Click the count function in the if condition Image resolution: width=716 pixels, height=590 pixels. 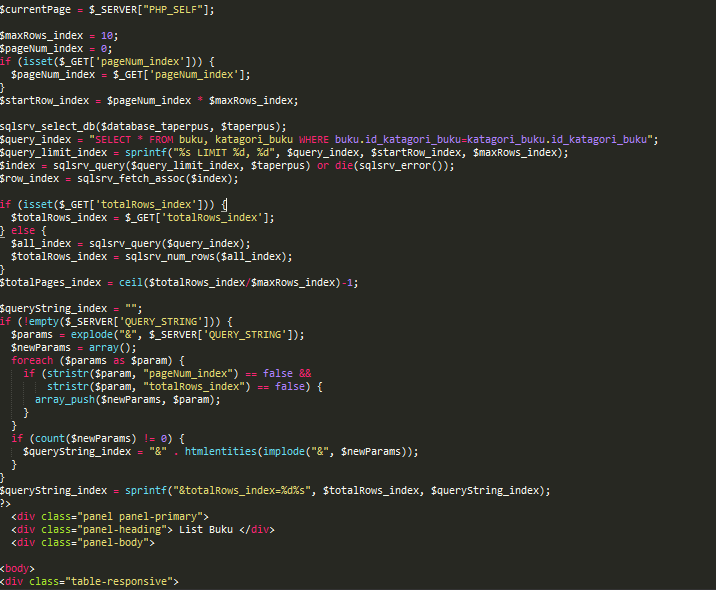coord(50,438)
